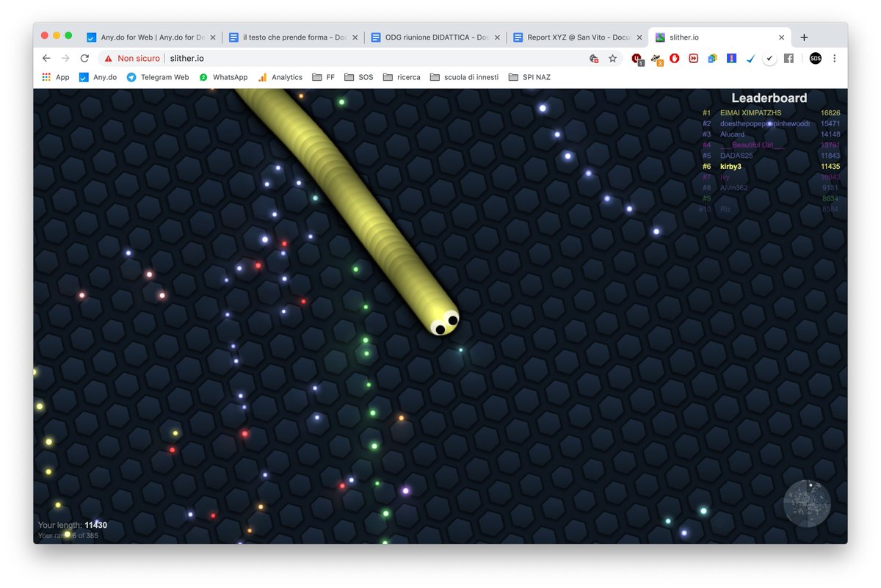Screen dimensions: 881x588
Task: Click the red fast-forward extension icon
Action: click(693, 58)
